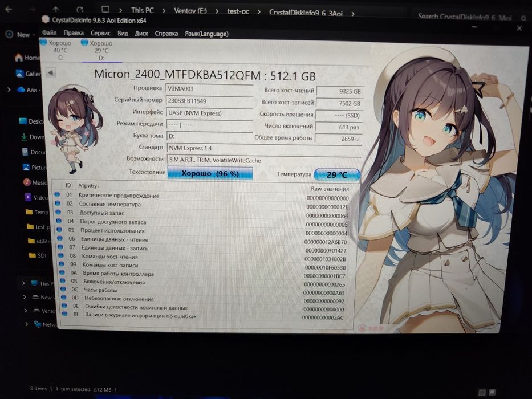The image size is (532, 399).
Task: Expand Network node in Explorer sidebar
Action: coord(26,324)
